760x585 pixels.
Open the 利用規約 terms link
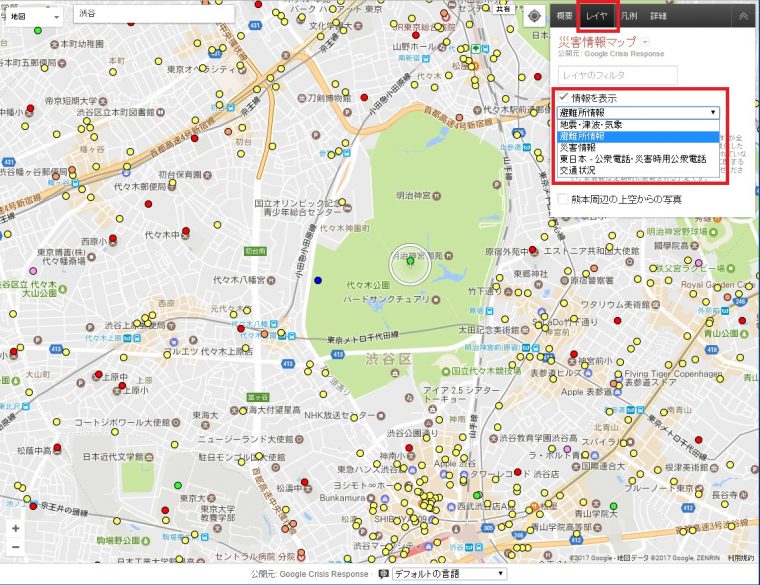point(741,558)
